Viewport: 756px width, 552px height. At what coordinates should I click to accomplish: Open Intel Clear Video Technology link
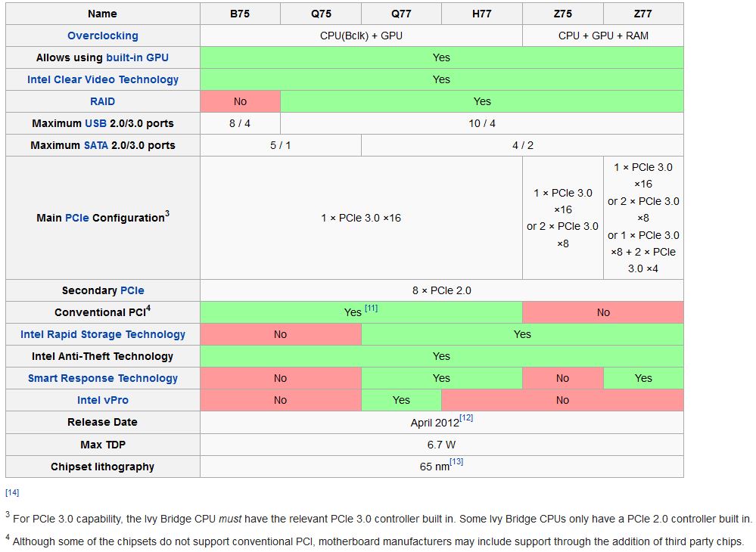click(103, 79)
